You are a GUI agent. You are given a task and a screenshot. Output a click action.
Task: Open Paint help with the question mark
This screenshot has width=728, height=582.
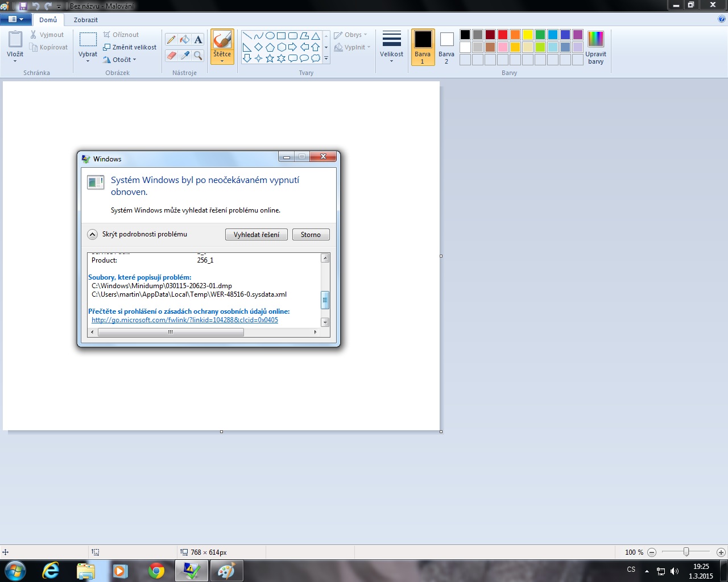coord(722,19)
